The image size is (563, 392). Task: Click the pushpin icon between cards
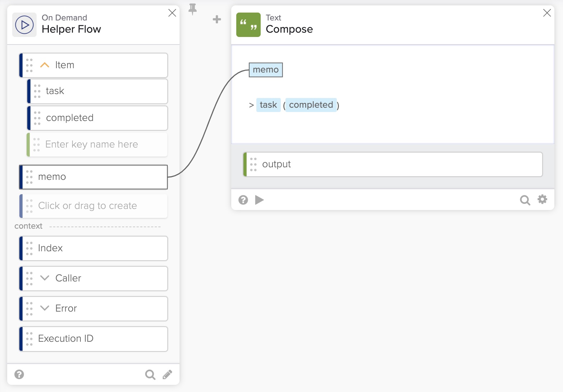click(x=193, y=9)
